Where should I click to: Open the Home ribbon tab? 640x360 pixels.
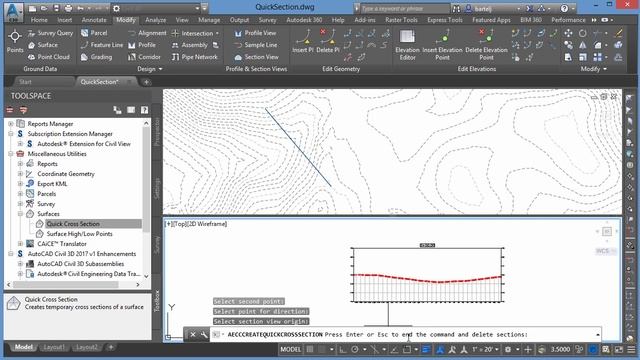39,20
